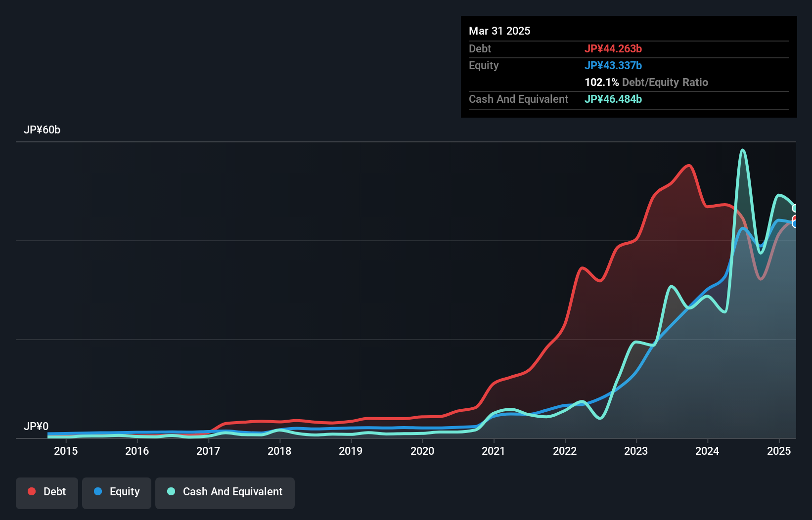Click the teal Cash end-point marker on chart
Screen dimensions: 812x520
pyautogui.click(x=795, y=208)
